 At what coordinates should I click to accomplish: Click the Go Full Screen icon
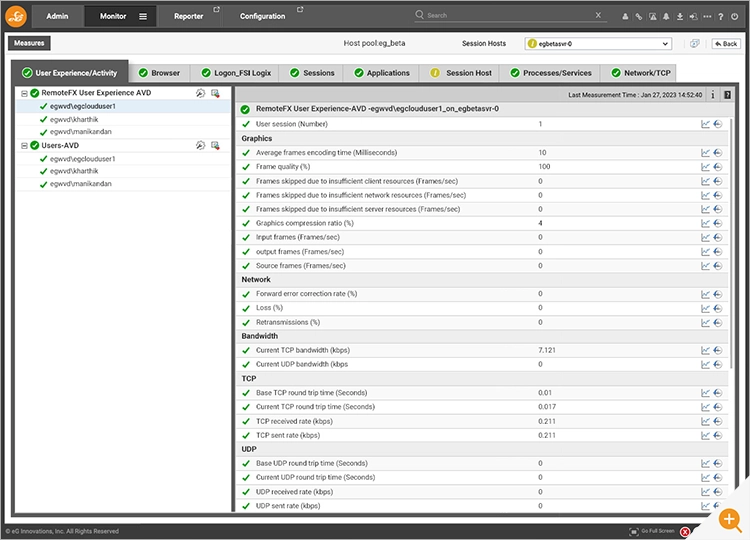(634, 531)
